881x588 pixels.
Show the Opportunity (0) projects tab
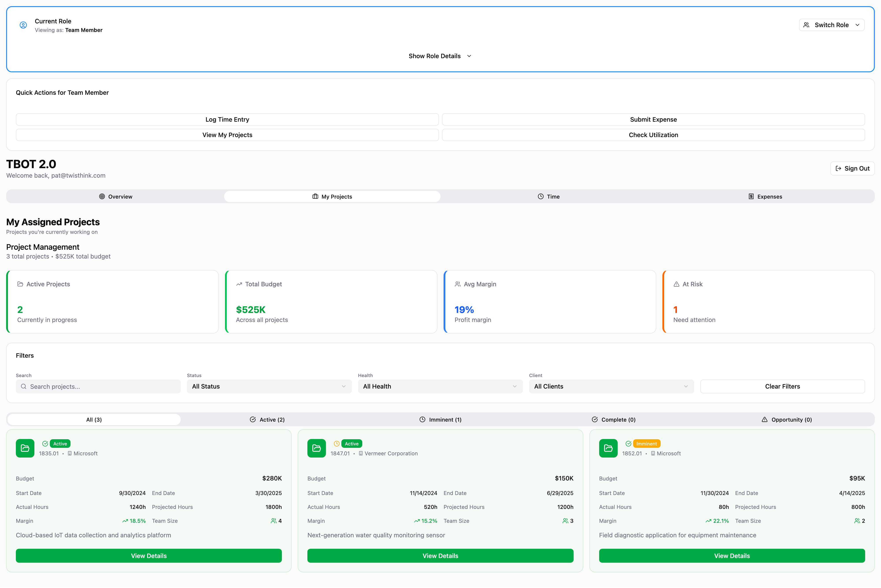tap(786, 420)
